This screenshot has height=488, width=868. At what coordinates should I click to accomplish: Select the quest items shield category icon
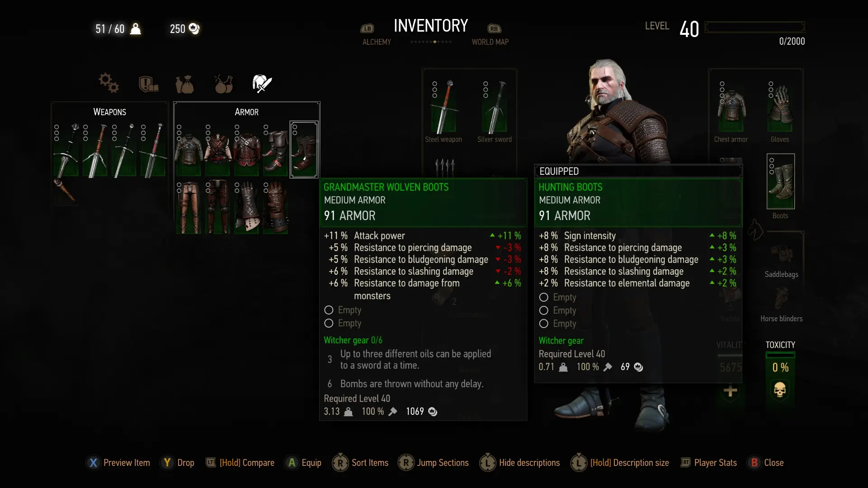(148, 84)
